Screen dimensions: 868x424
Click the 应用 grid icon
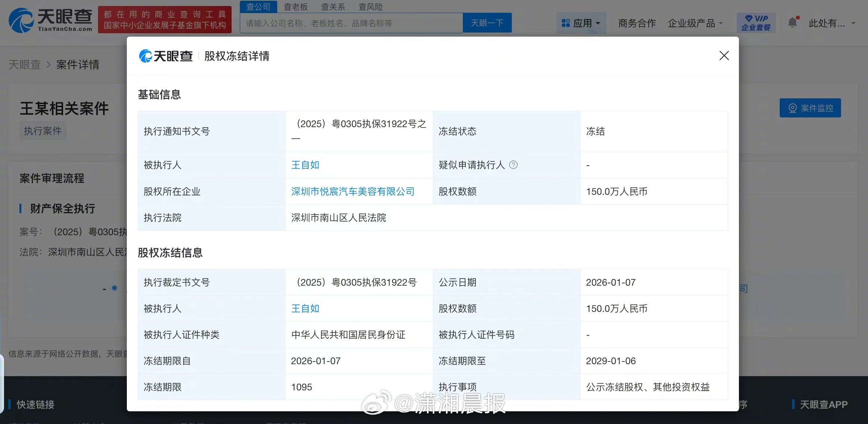tap(566, 23)
